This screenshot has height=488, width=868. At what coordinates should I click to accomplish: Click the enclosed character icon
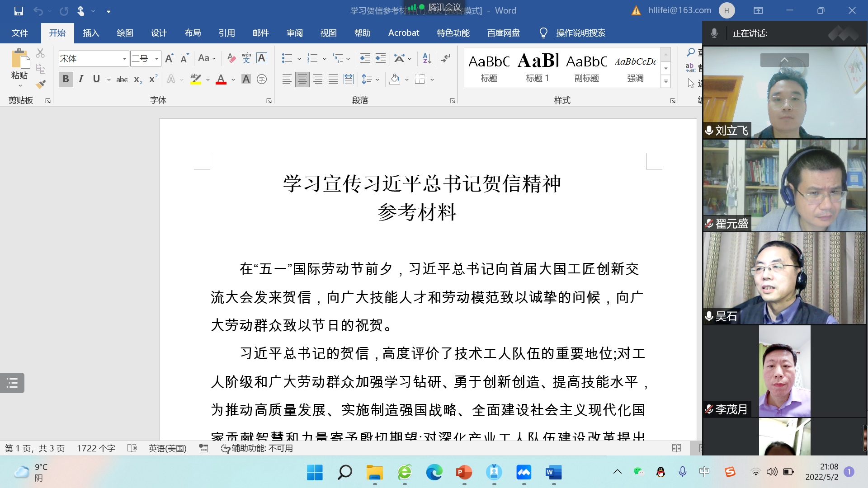pos(262,80)
